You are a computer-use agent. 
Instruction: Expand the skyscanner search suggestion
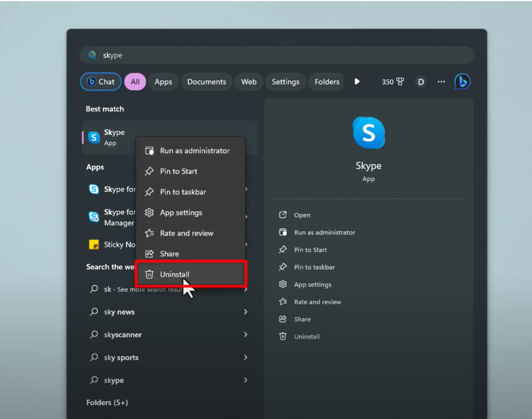[x=245, y=334]
